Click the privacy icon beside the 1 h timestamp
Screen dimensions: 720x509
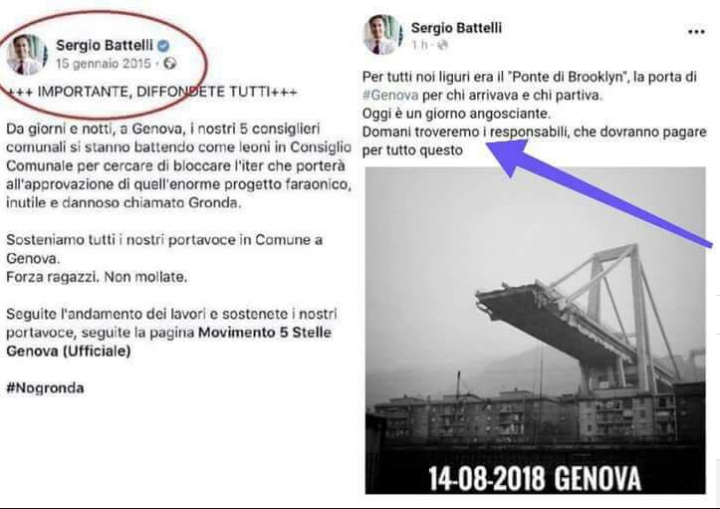443,45
